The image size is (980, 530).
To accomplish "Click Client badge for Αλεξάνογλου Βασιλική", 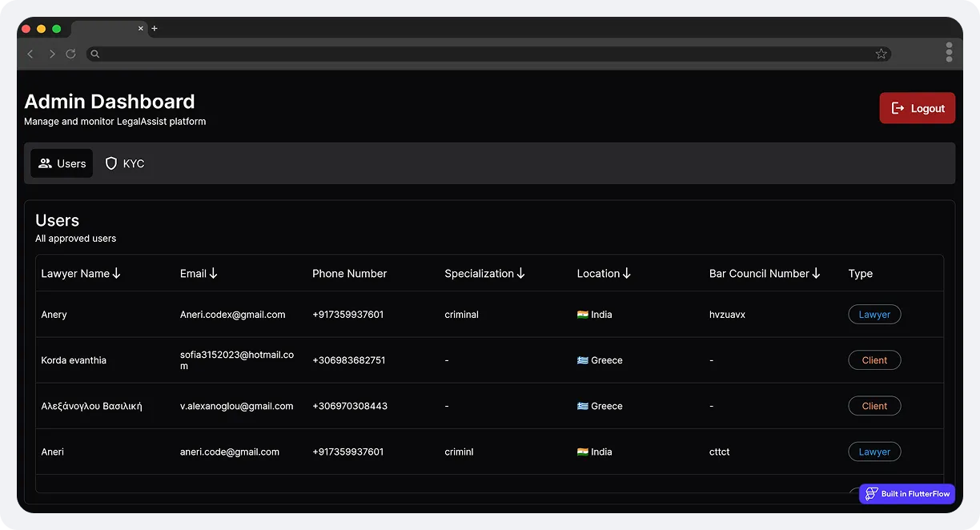I will (874, 406).
